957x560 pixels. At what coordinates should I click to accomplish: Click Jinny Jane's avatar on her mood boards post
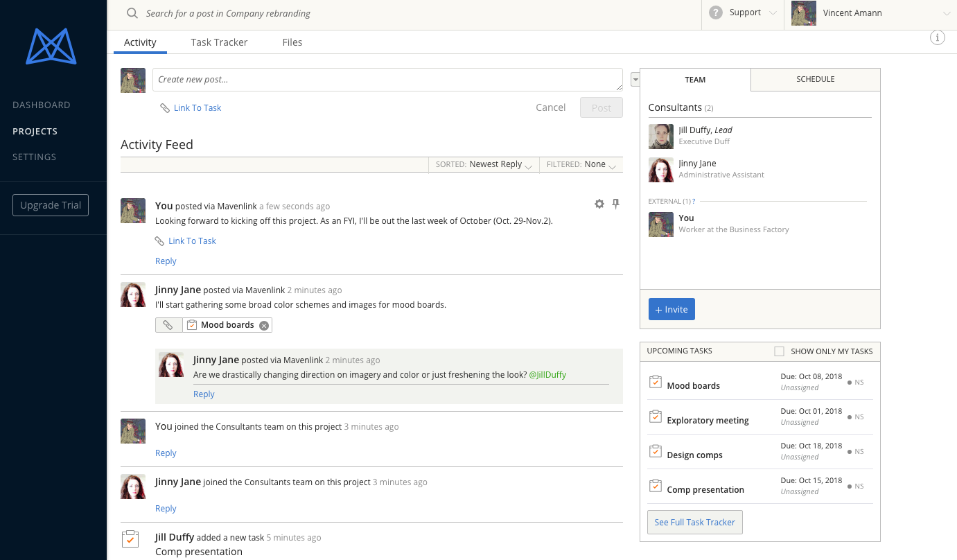click(133, 295)
